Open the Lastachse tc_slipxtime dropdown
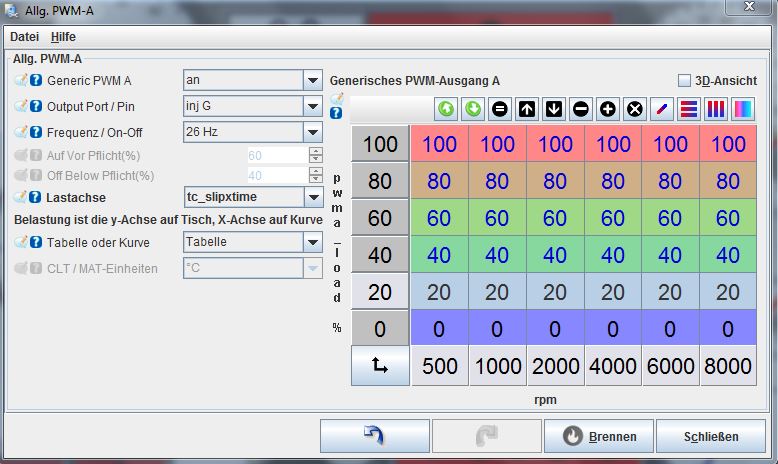778x464 pixels. (312, 198)
